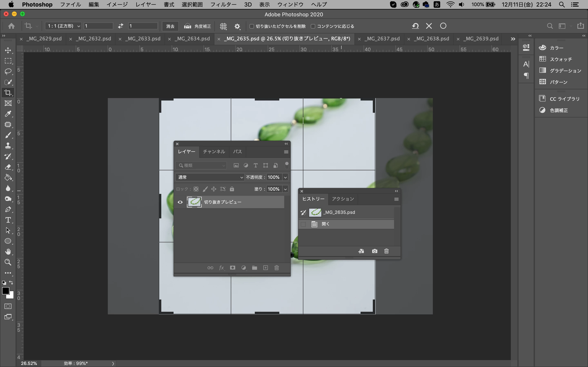Delete layer using Layers panel trash icon
The height and width of the screenshot is (367, 588).
276,268
